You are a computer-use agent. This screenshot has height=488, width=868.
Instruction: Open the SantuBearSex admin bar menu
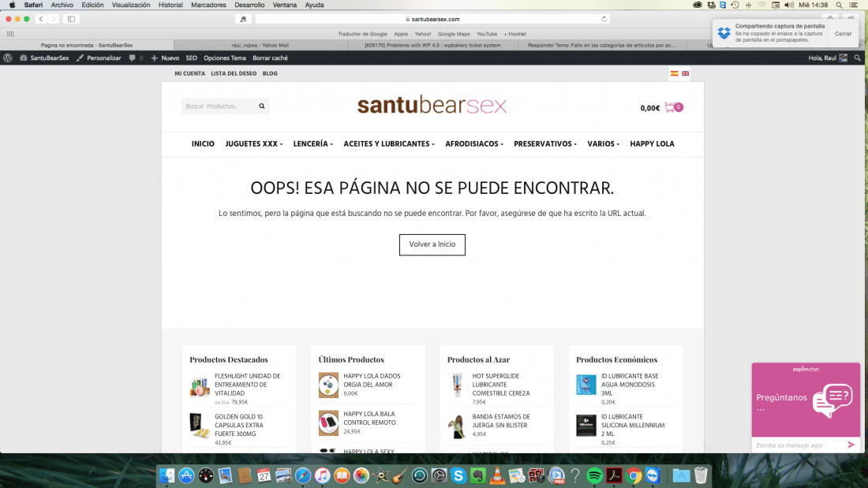tap(44, 58)
